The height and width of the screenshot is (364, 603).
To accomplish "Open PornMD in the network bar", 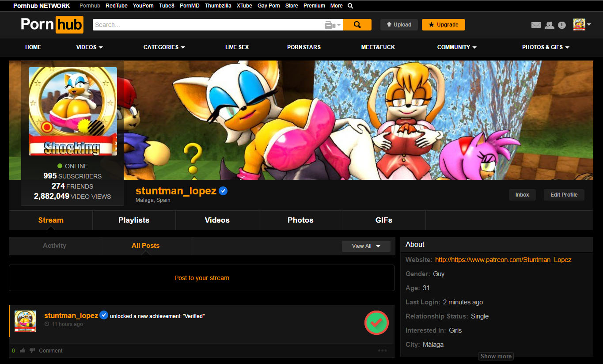I will point(190,6).
